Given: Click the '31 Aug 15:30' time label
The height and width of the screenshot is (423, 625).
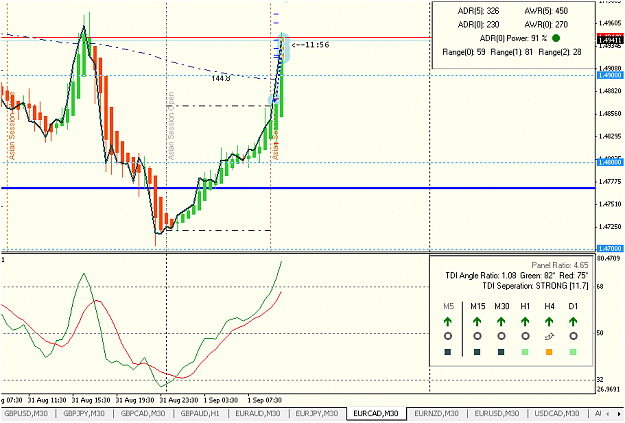Looking at the screenshot, I should point(91,400).
